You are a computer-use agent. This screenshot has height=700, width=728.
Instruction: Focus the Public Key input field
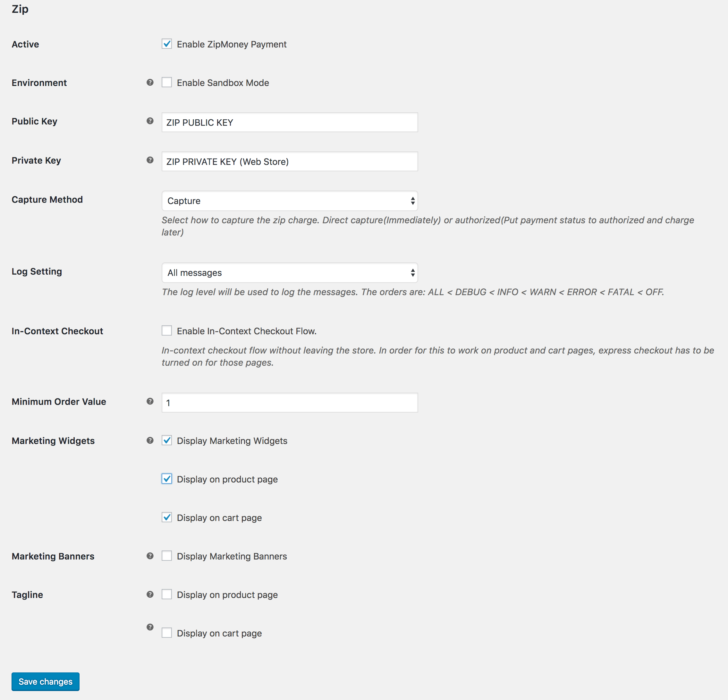click(290, 122)
